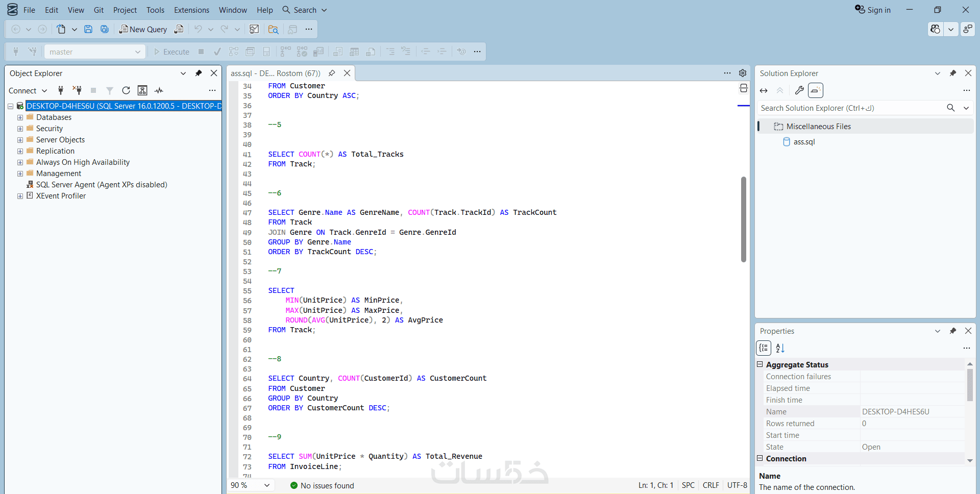Click the editor vertical scrollbar thumb
980x494 pixels.
pyautogui.click(x=744, y=219)
